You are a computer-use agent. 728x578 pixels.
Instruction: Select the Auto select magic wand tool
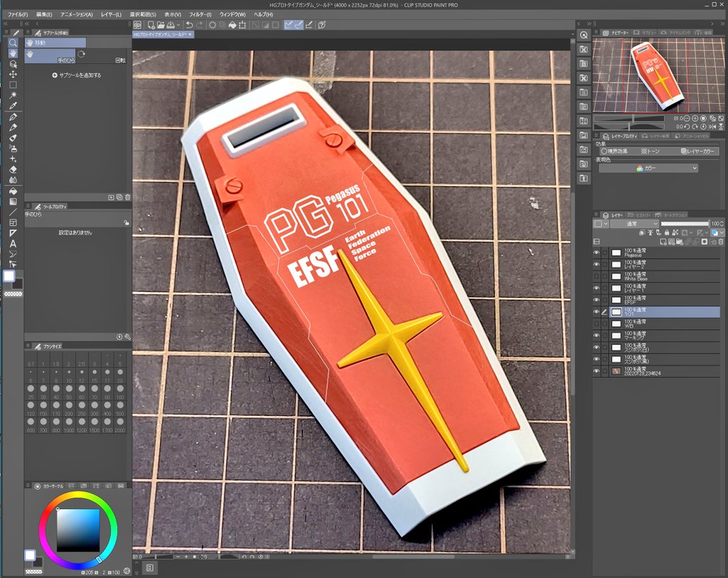click(13, 95)
